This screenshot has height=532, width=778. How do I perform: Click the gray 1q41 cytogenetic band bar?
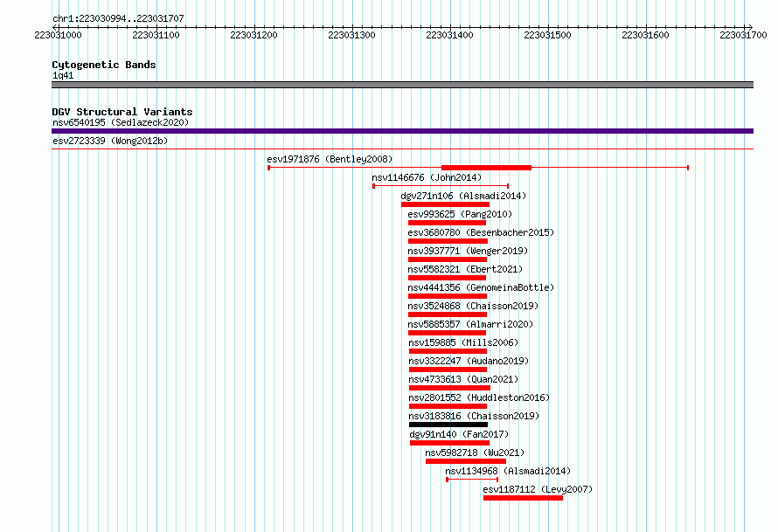click(402, 85)
